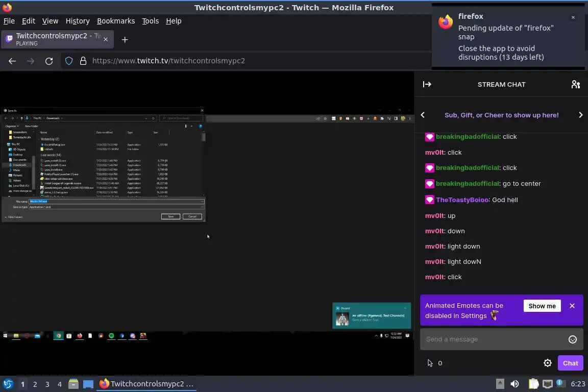Click the File name field in Save As dialog

(x=116, y=202)
